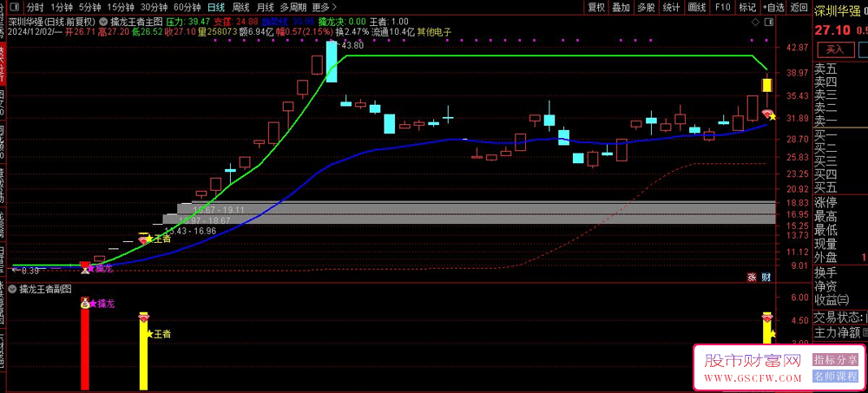Click the 叠加 overlay button
The height and width of the screenshot is (393, 868).
[x=621, y=7]
